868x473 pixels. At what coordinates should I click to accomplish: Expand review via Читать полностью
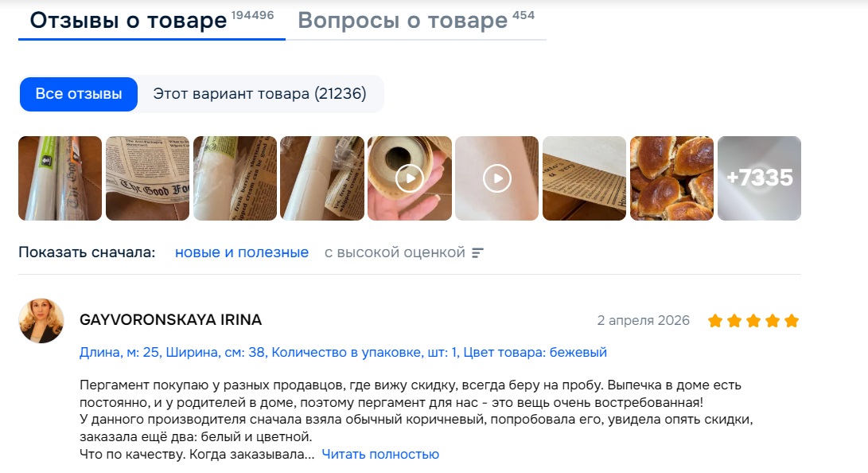click(380, 454)
